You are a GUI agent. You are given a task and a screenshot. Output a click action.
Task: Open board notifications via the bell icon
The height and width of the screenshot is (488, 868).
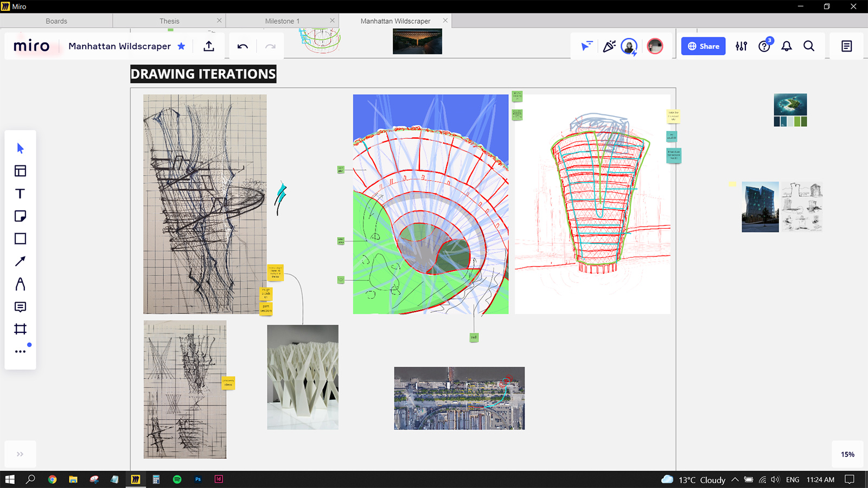[x=787, y=46]
